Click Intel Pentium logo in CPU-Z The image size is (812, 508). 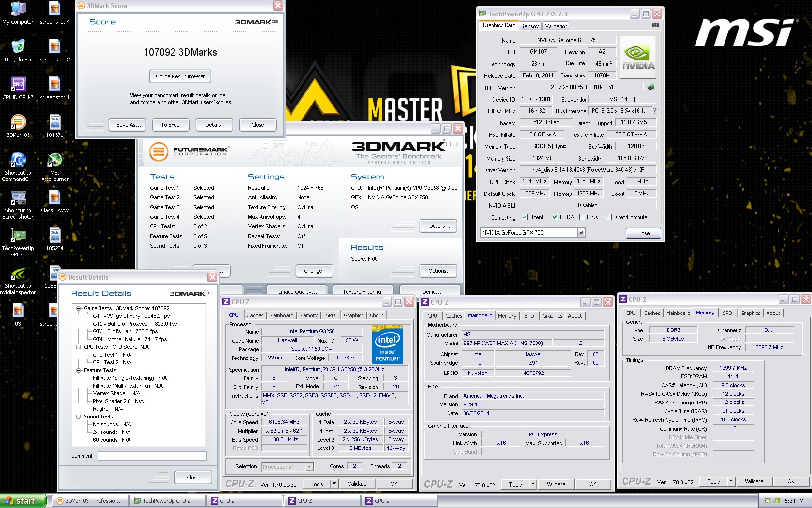387,344
